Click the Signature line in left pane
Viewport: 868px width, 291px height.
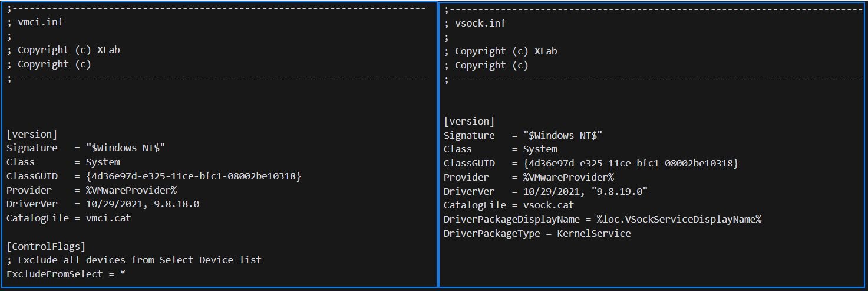point(85,148)
